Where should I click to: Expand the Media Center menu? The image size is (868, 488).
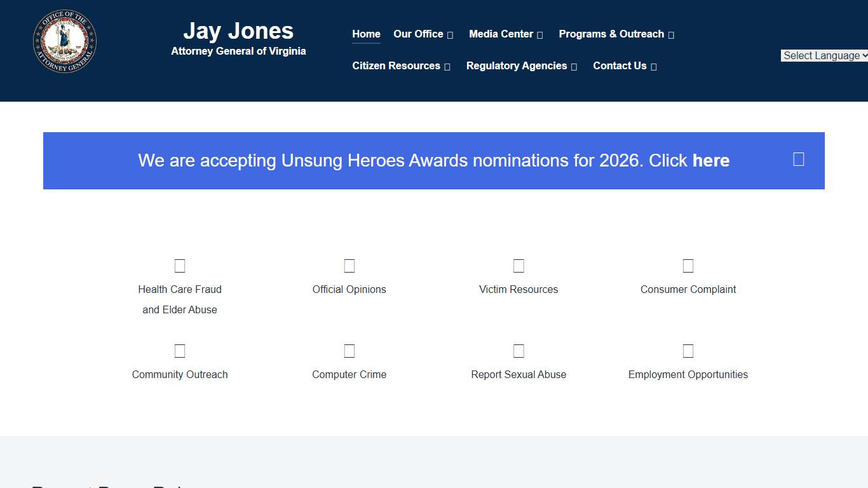(x=506, y=34)
